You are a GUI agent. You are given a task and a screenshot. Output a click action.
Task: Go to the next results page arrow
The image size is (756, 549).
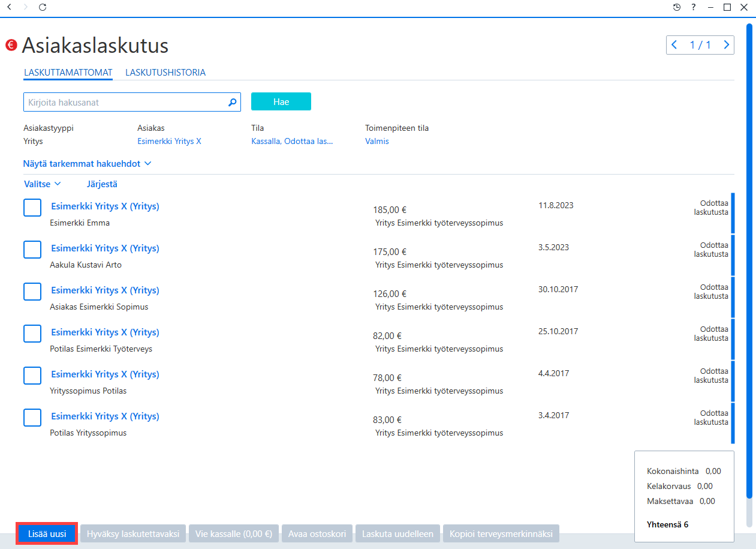click(727, 45)
